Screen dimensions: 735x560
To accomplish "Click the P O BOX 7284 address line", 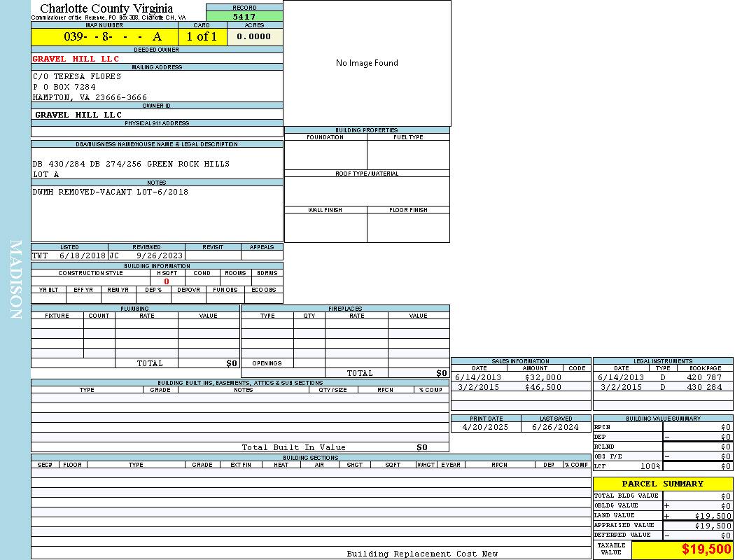I will coord(64,87).
